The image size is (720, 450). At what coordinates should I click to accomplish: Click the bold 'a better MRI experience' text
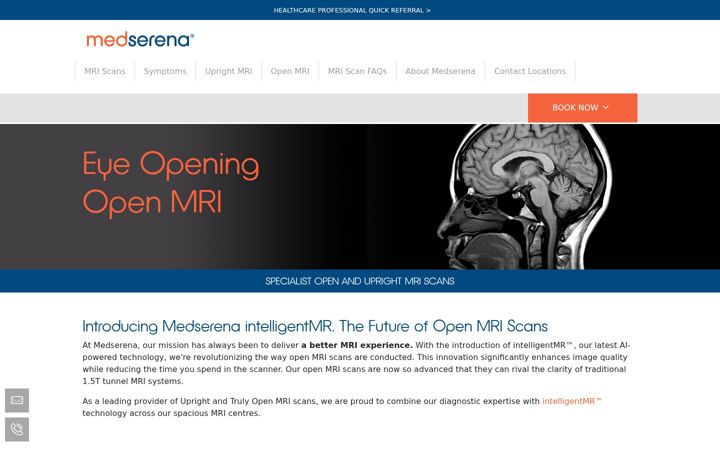(357, 345)
